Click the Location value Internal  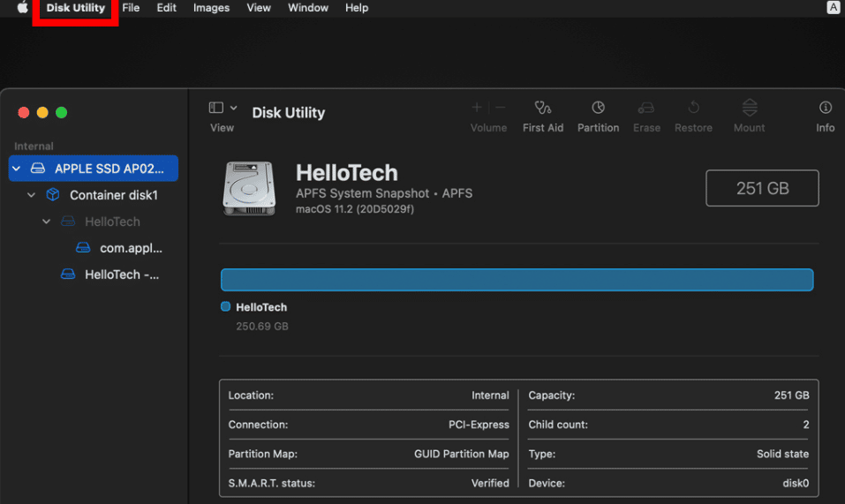[490, 395]
